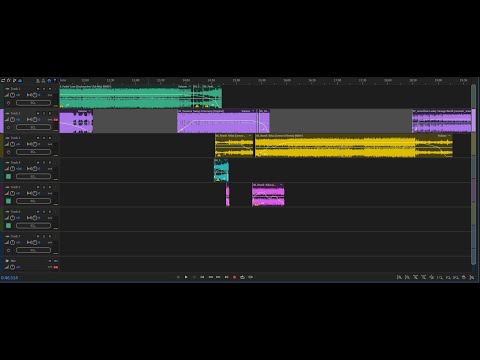Click Zoom Out (Amplitude) in zoom toolbar

pyautogui.click(x=407, y=277)
